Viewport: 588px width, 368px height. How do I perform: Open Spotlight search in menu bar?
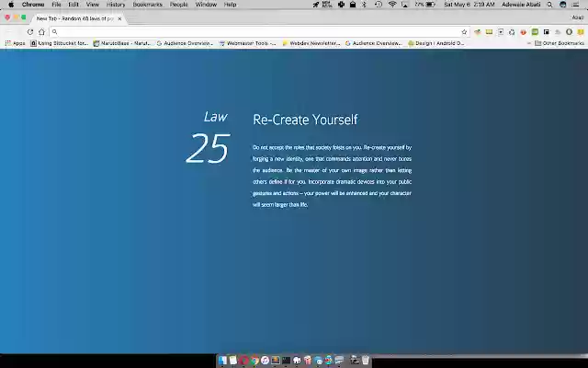pos(549,5)
